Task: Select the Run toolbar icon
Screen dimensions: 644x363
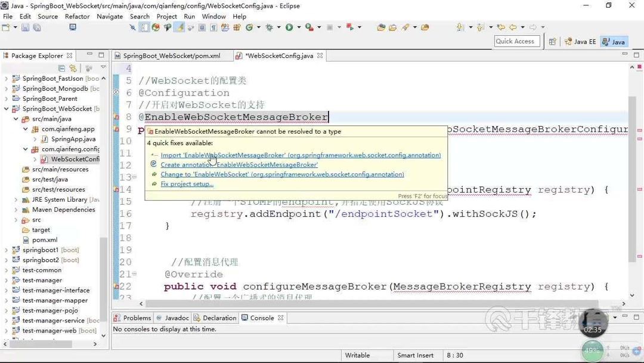Action: point(289,28)
